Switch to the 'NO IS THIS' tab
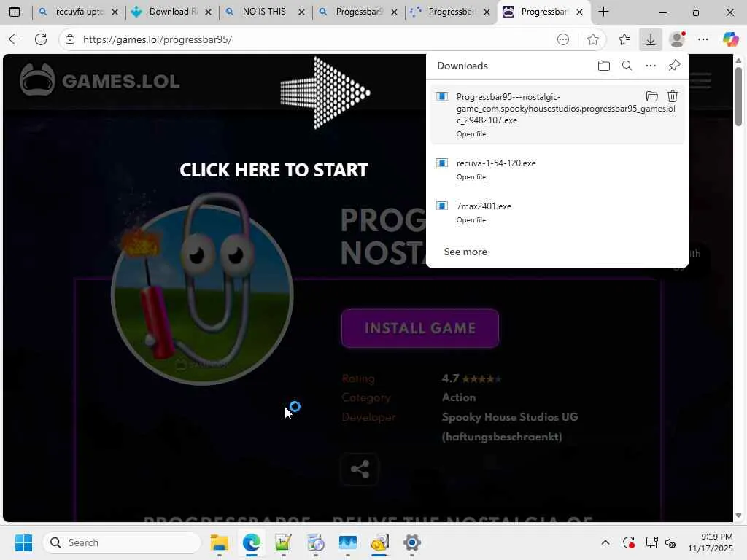The height and width of the screenshot is (560, 747). pyautogui.click(x=266, y=12)
